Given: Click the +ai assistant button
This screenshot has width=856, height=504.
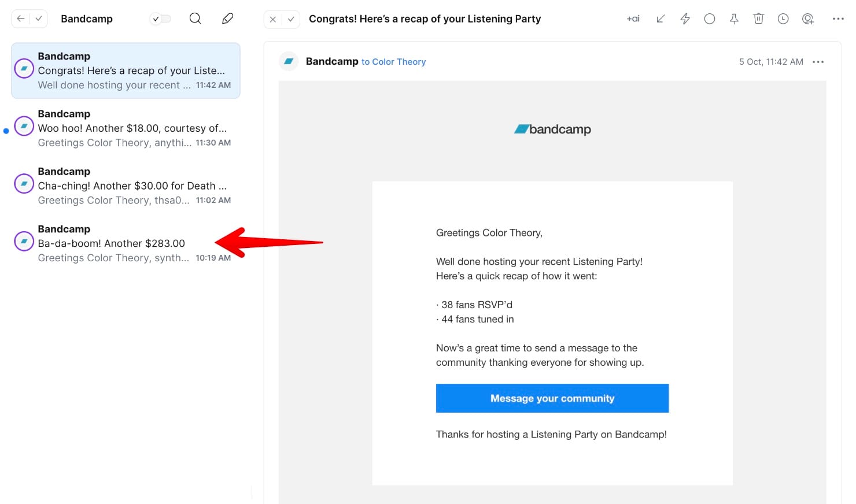Looking at the screenshot, I should (633, 18).
